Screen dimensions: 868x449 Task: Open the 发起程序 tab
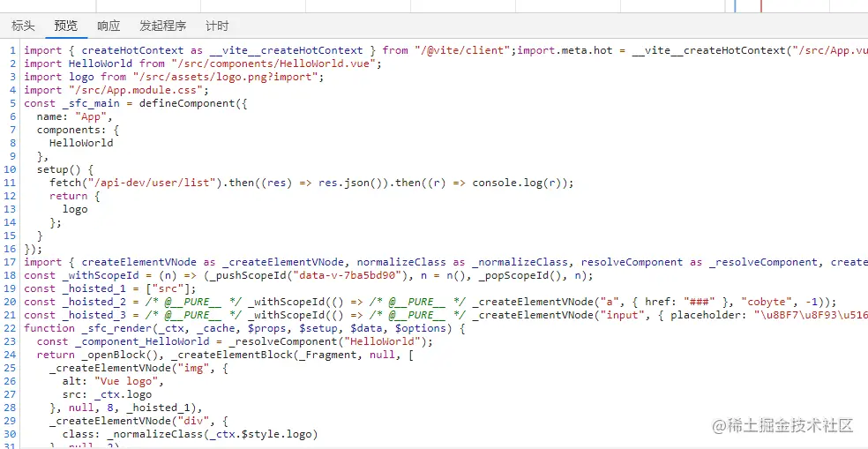(162, 26)
